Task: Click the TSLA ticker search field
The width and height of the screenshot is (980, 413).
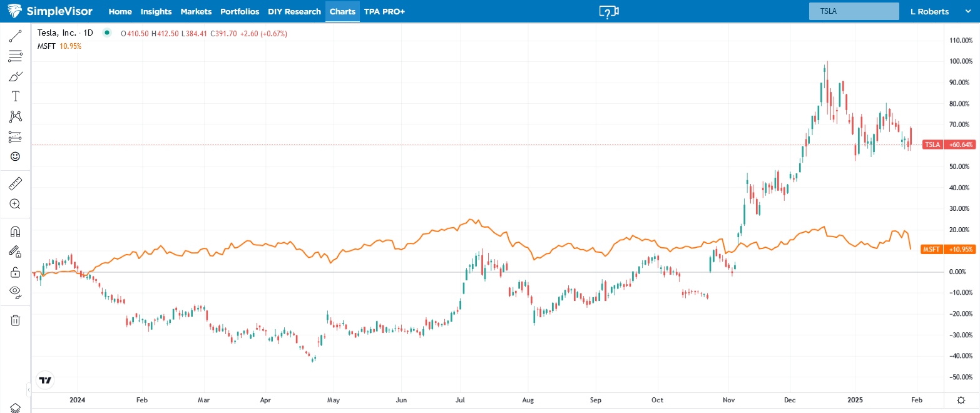Action: tap(854, 11)
